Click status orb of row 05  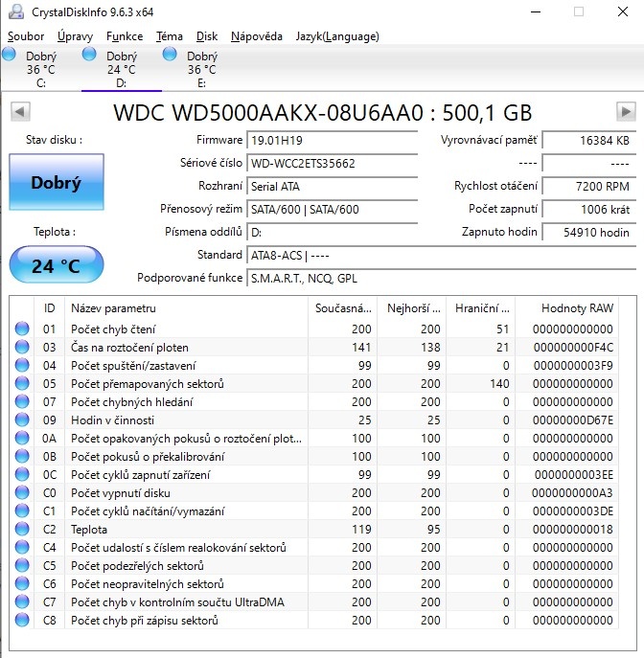coord(22,383)
